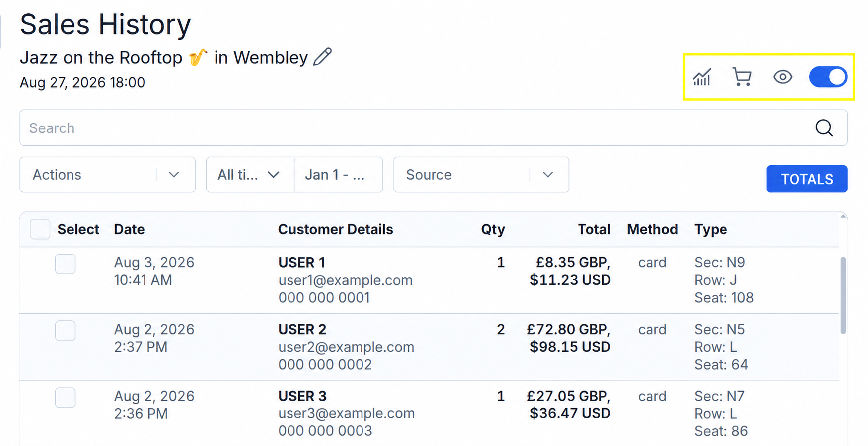868x446 pixels.
Task: Click the eye preview icon
Action: [x=783, y=77]
